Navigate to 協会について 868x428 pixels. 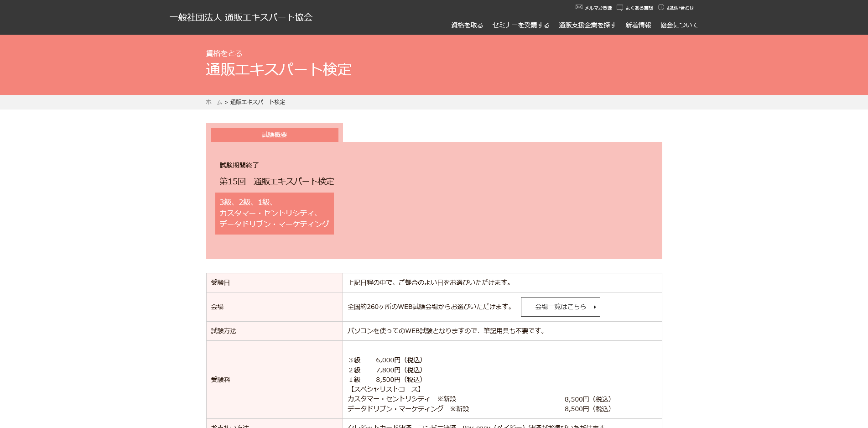coord(679,25)
